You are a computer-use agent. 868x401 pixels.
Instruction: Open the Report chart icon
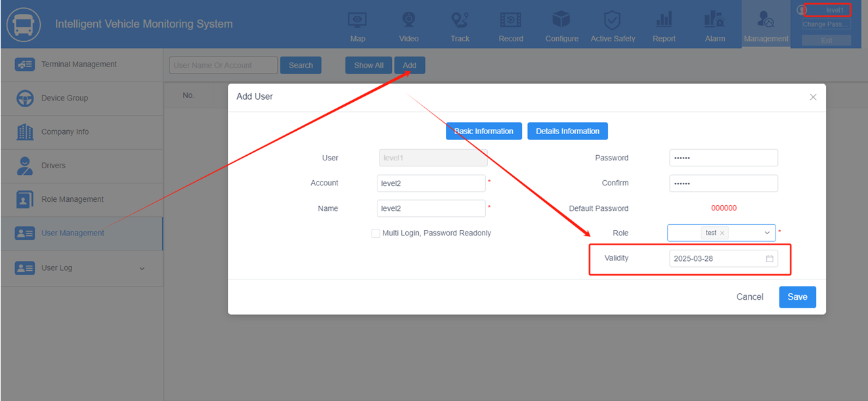click(x=664, y=20)
